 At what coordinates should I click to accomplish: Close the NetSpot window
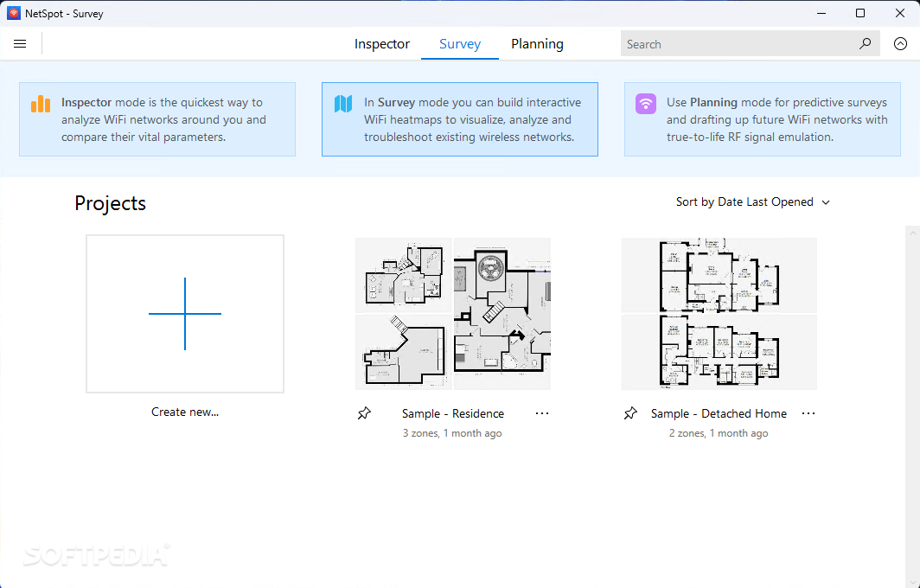pos(900,13)
